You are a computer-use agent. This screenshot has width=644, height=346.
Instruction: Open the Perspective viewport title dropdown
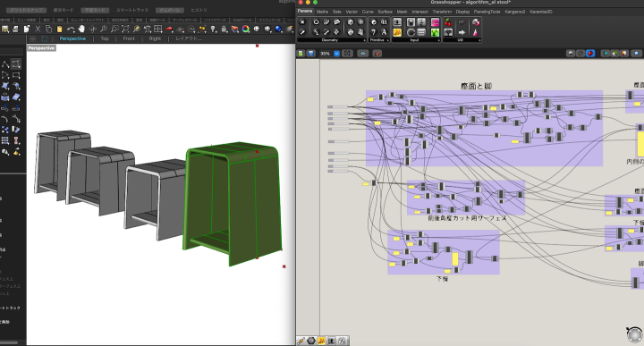point(41,48)
